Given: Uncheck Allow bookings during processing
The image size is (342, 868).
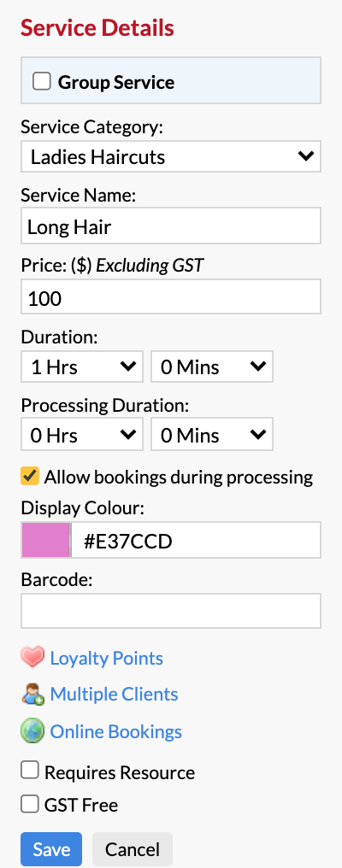Looking at the screenshot, I should (x=30, y=476).
